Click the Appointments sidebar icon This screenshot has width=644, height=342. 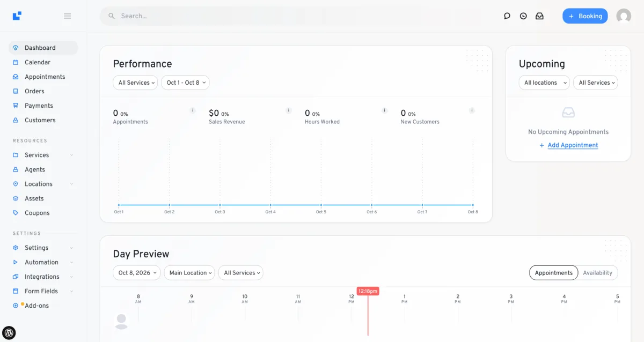[16, 77]
